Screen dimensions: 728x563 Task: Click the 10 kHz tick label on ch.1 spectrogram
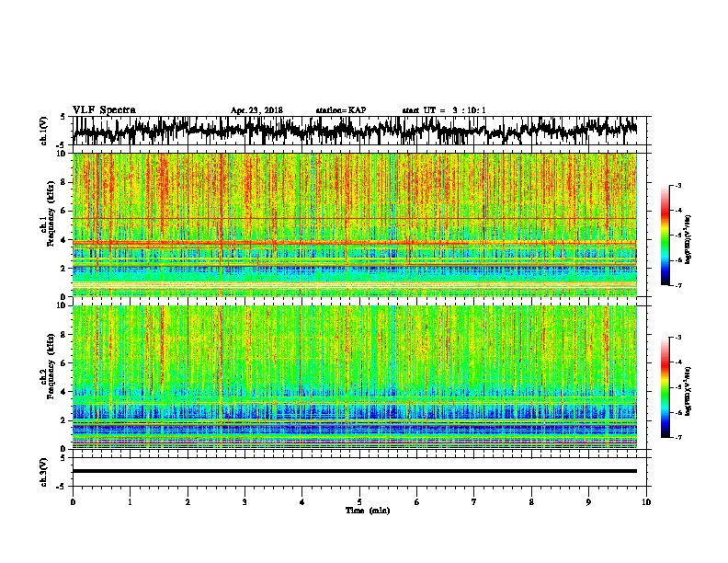click(x=63, y=154)
